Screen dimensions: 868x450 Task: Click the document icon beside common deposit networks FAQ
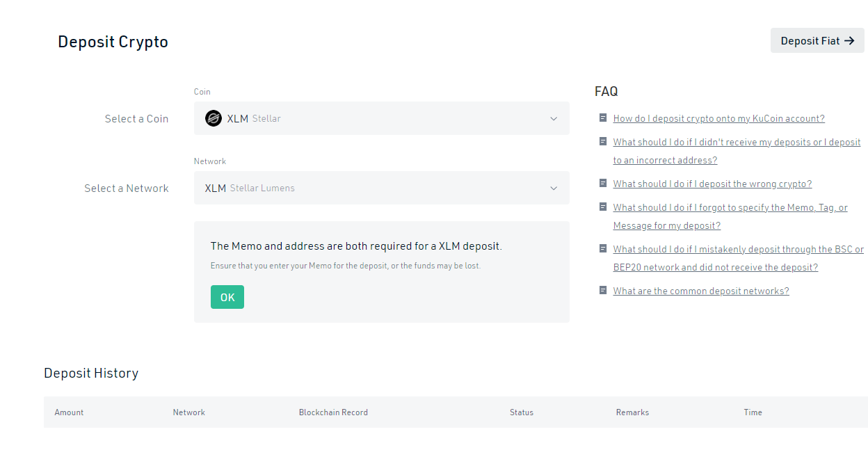[603, 291]
